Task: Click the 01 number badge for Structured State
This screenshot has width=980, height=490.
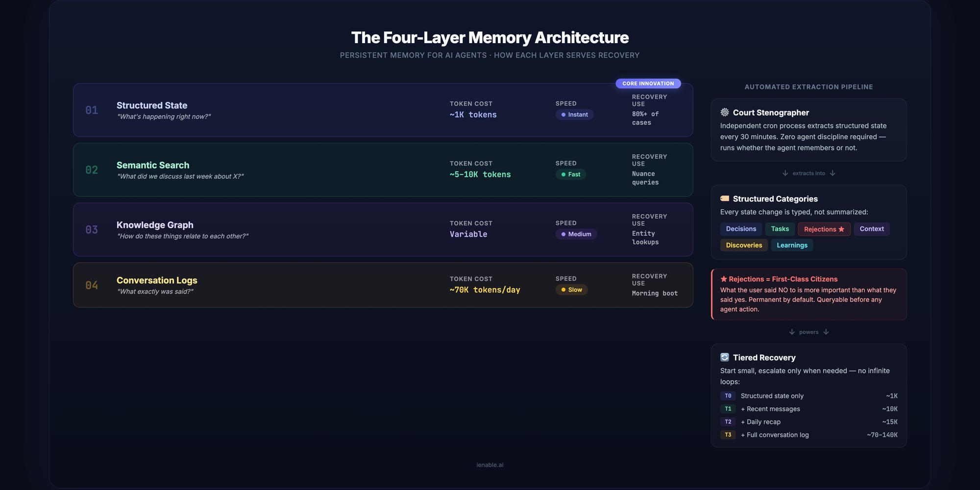Action: [x=92, y=110]
